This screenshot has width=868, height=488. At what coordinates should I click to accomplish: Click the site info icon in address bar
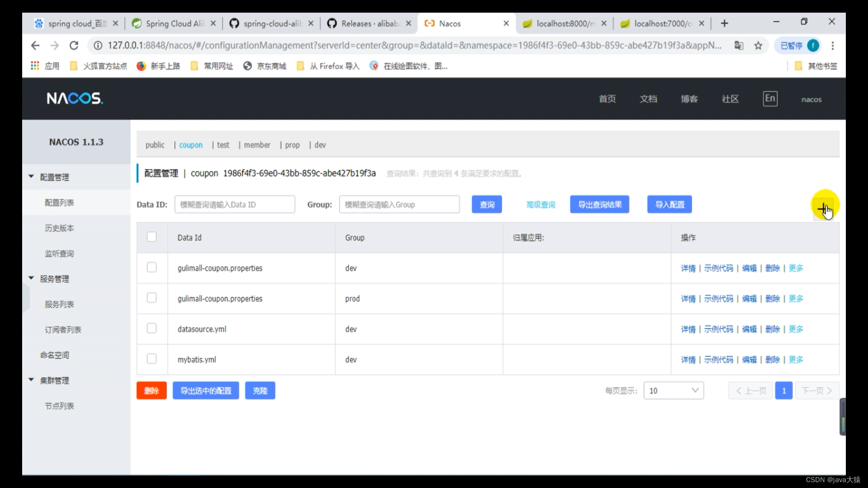click(98, 45)
